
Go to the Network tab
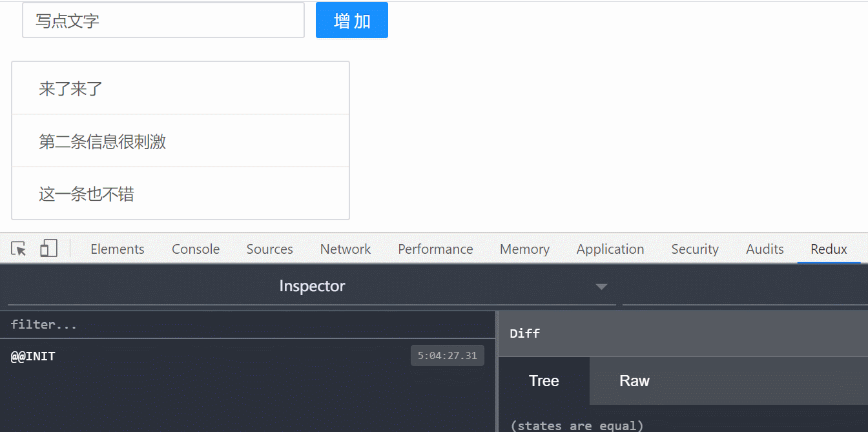346,249
